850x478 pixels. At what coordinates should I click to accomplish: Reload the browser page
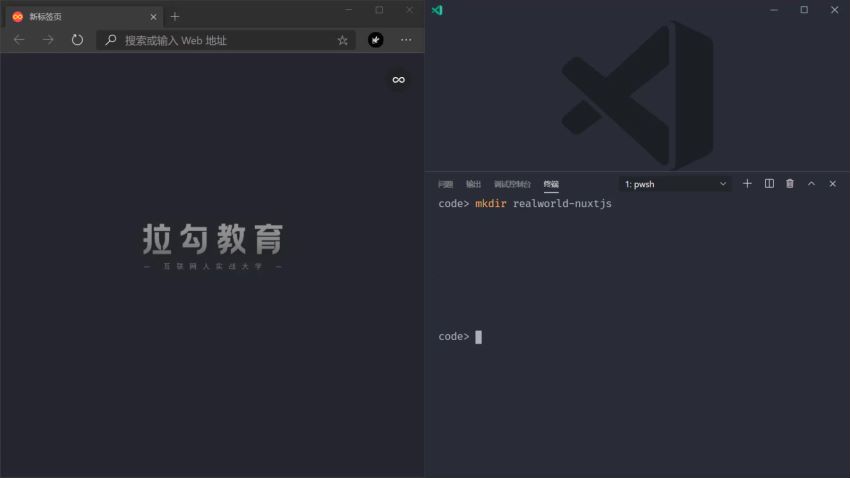tap(78, 40)
